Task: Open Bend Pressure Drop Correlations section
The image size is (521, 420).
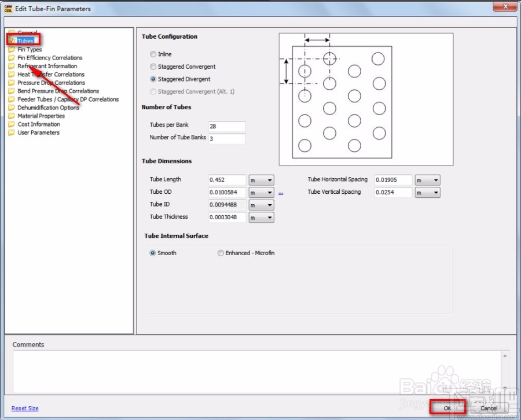Action: point(58,91)
